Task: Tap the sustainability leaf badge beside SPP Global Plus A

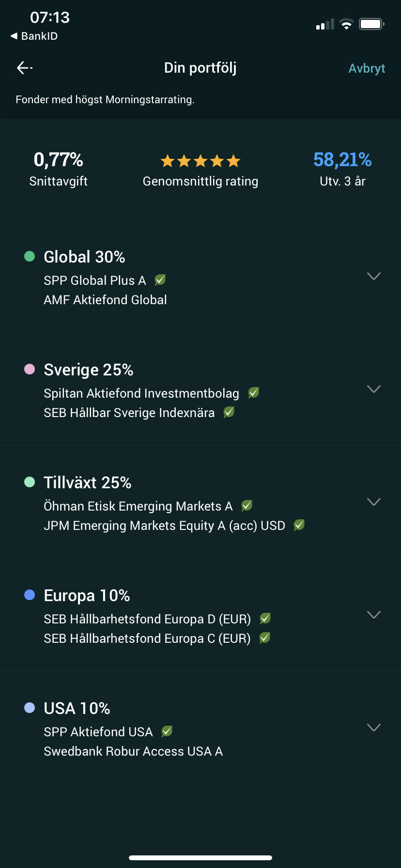Action: 160,280
